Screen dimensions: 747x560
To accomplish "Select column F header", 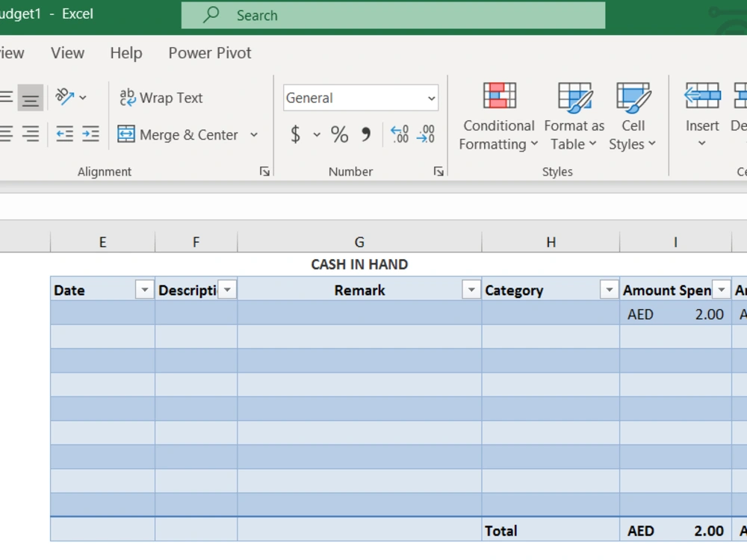I will click(196, 242).
